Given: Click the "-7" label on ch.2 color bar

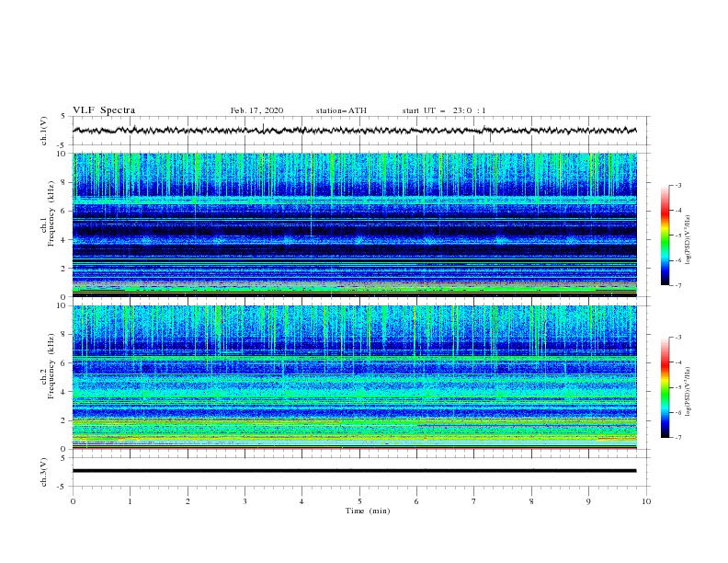Looking at the screenshot, I should point(678,437).
